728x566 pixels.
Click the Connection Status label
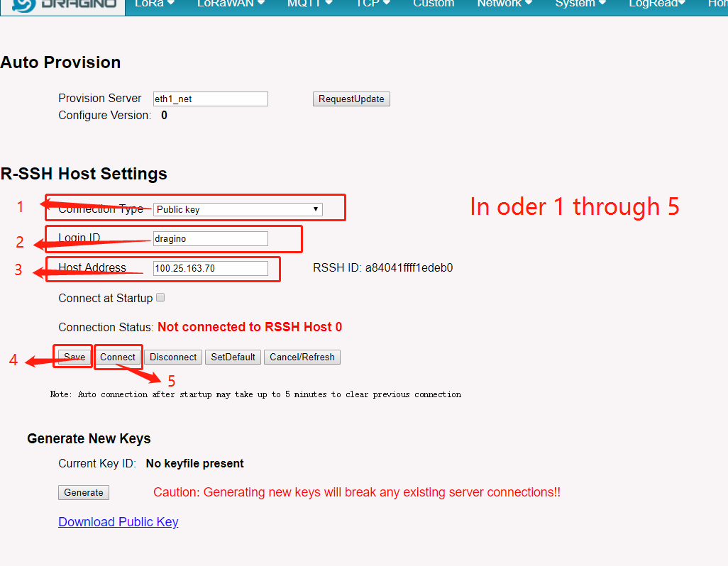tap(106, 327)
